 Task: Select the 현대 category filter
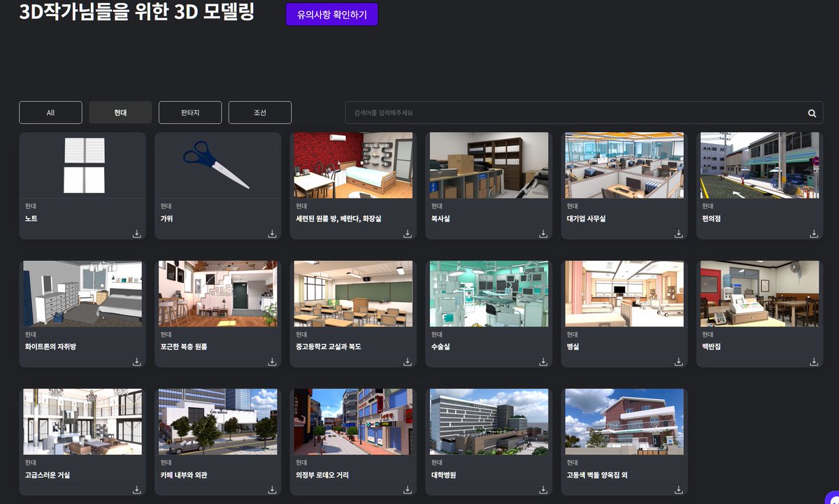(120, 113)
